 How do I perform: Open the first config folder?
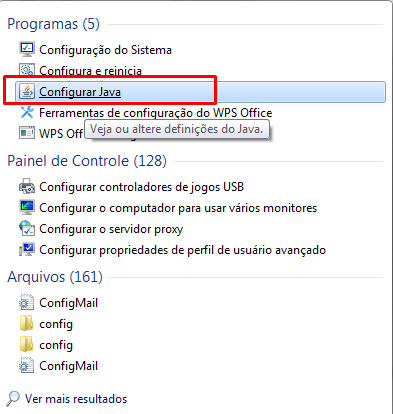coord(27,323)
